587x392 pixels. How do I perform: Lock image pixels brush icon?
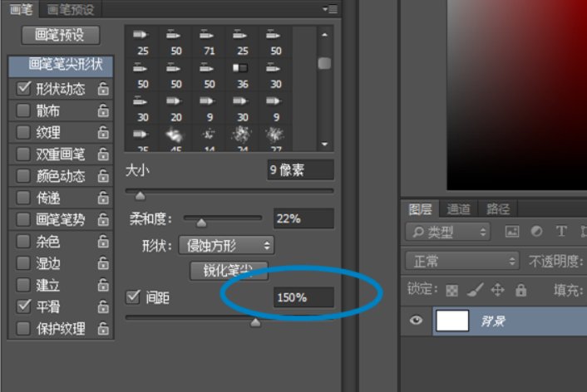475,290
